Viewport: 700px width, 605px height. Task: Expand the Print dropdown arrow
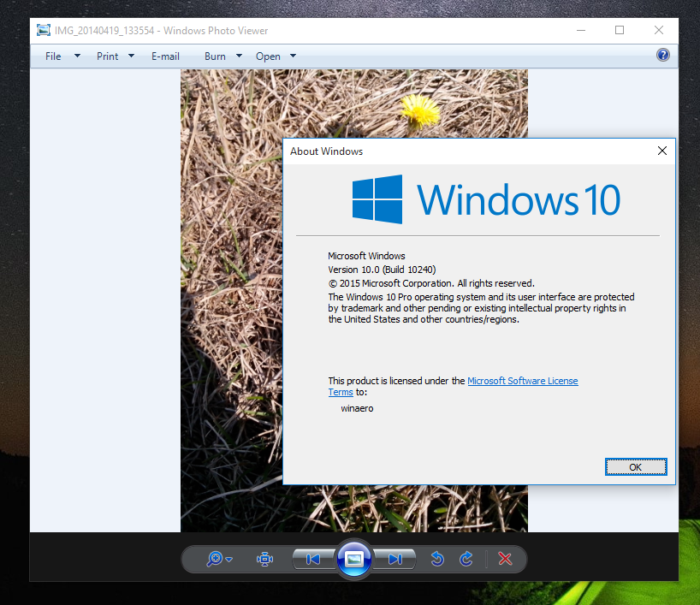pyautogui.click(x=131, y=56)
